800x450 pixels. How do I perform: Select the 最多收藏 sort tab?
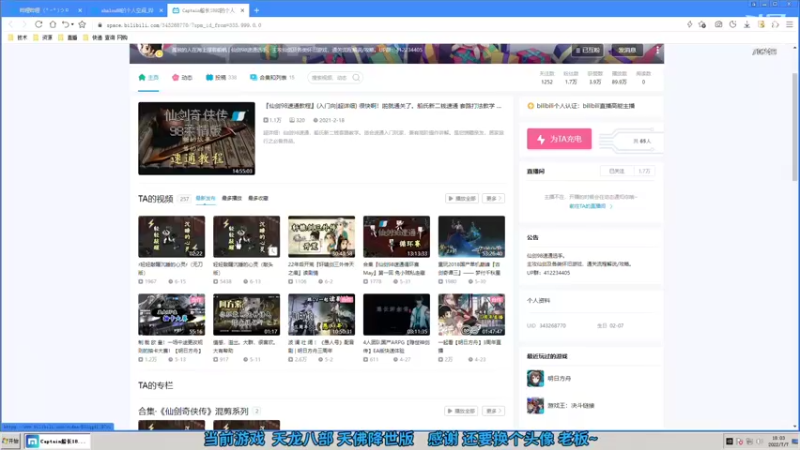(x=258, y=198)
